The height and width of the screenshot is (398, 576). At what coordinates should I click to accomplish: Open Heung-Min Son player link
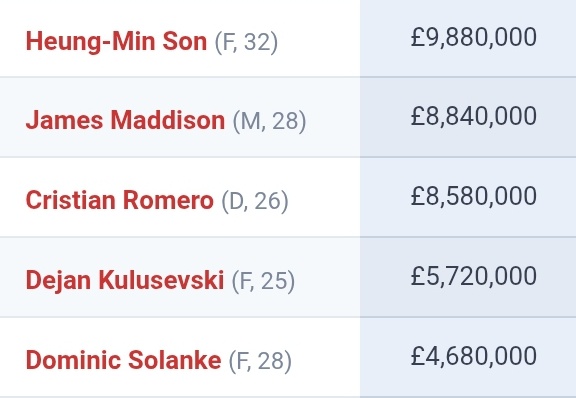click(116, 42)
